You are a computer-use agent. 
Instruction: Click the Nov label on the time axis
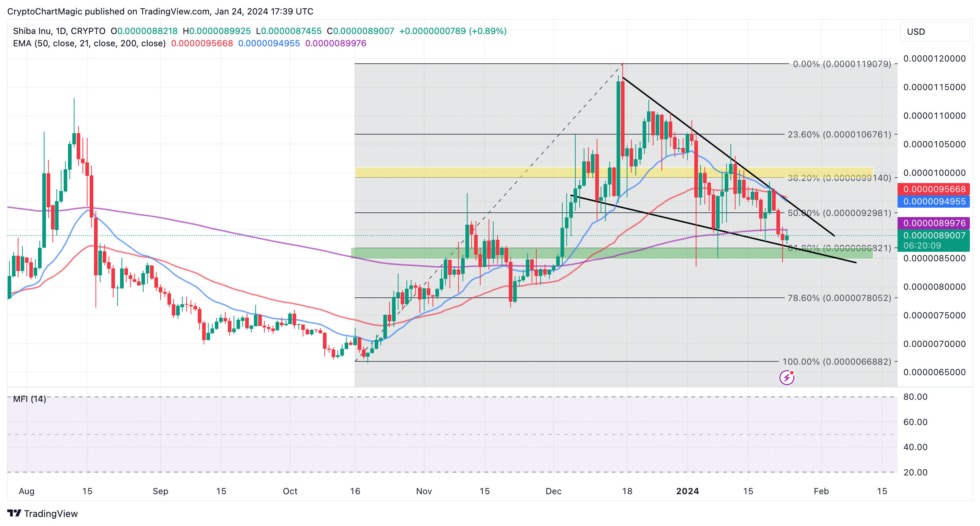(x=424, y=491)
